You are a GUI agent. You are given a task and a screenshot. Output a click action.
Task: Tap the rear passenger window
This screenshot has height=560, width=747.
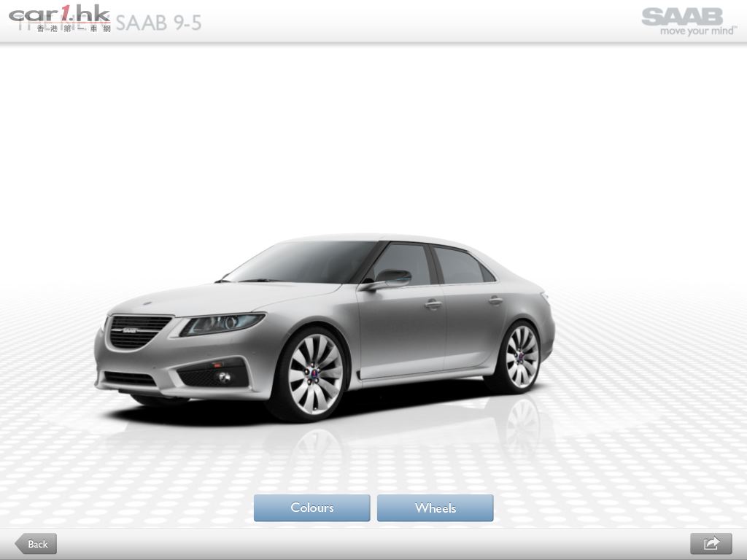point(458,265)
